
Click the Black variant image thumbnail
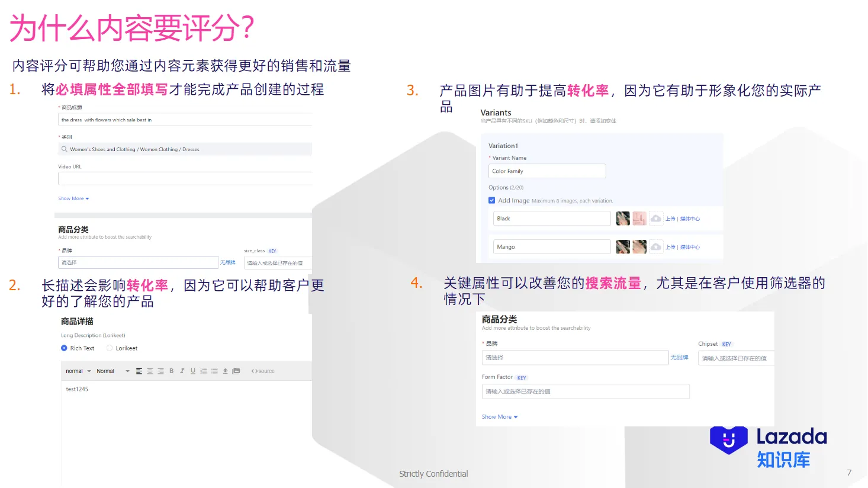click(x=622, y=219)
